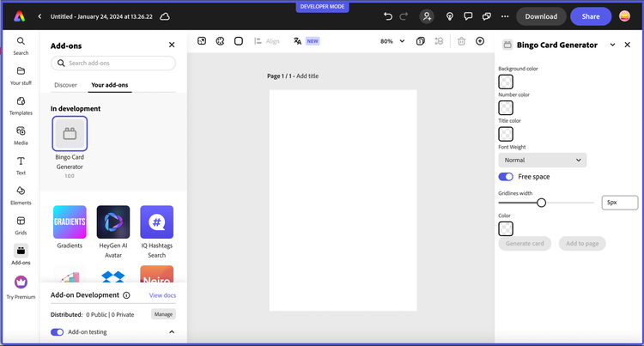Click the delete trash icon
Screen dimensions: 644x346
tap(462, 41)
